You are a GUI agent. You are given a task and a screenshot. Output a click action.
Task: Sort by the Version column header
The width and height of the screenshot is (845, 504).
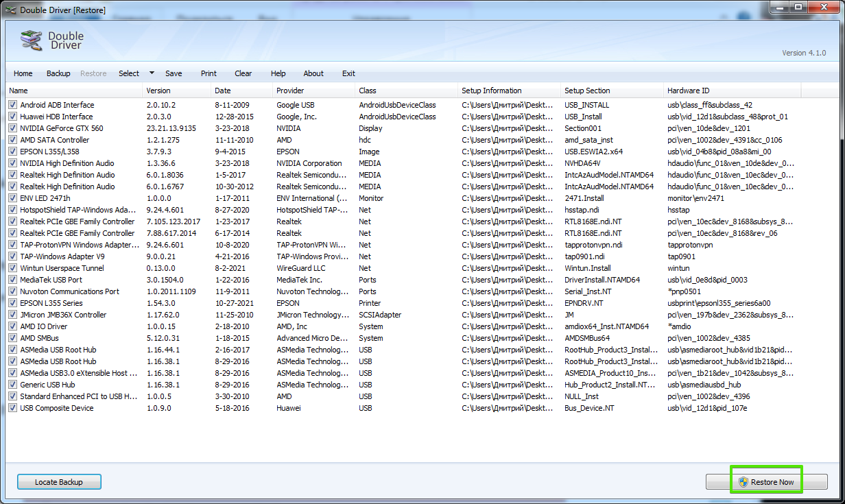(x=177, y=91)
